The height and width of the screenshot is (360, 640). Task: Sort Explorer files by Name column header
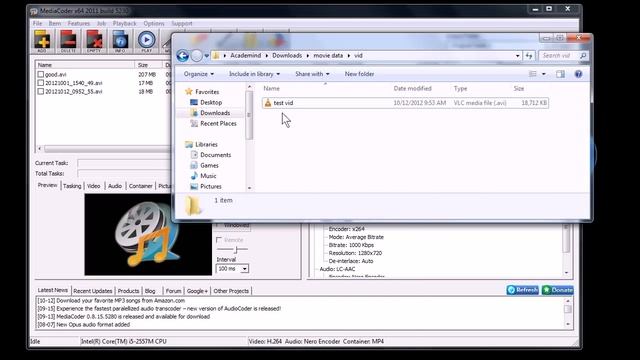[x=271, y=89]
